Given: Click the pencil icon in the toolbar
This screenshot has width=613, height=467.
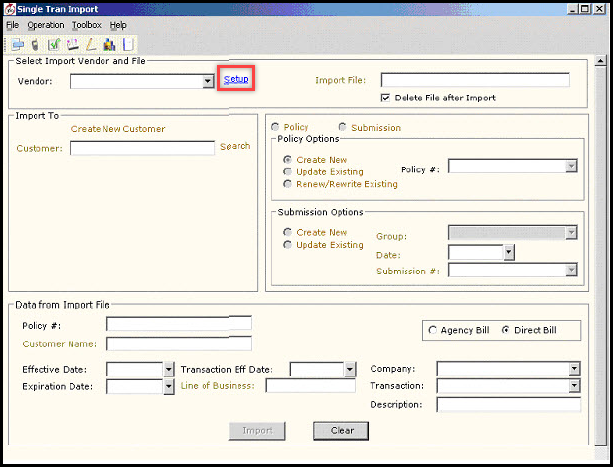Looking at the screenshot, I should pyautogui.click(x=90, y=44).
